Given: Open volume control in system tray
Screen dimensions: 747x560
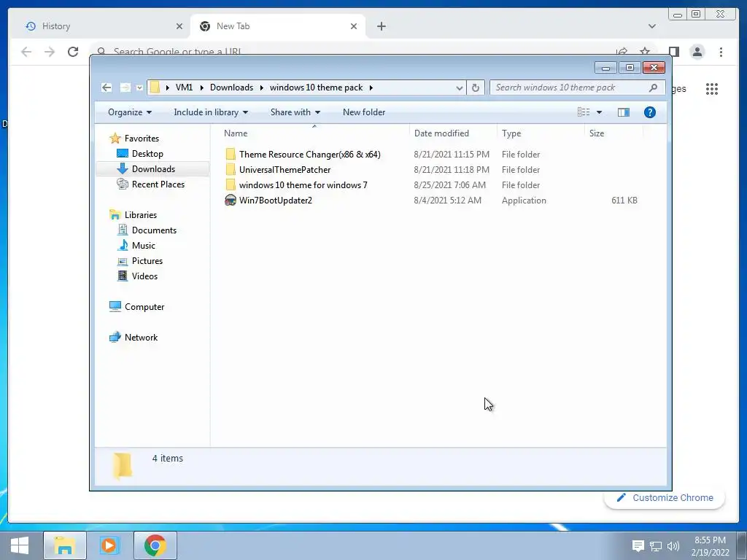Looking at the screenshot, I should click(x=673, y=546).
